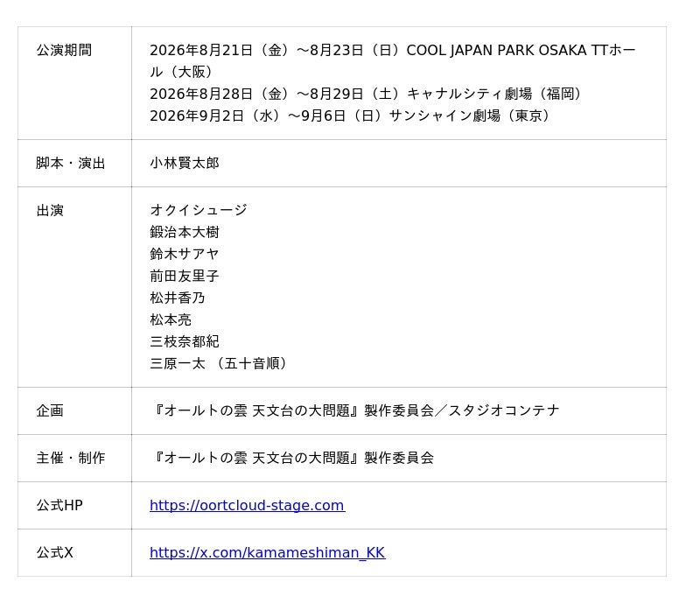Click the COOL JAPAN PARK OSAKA schedule line
700x603 pixels.
392,51
